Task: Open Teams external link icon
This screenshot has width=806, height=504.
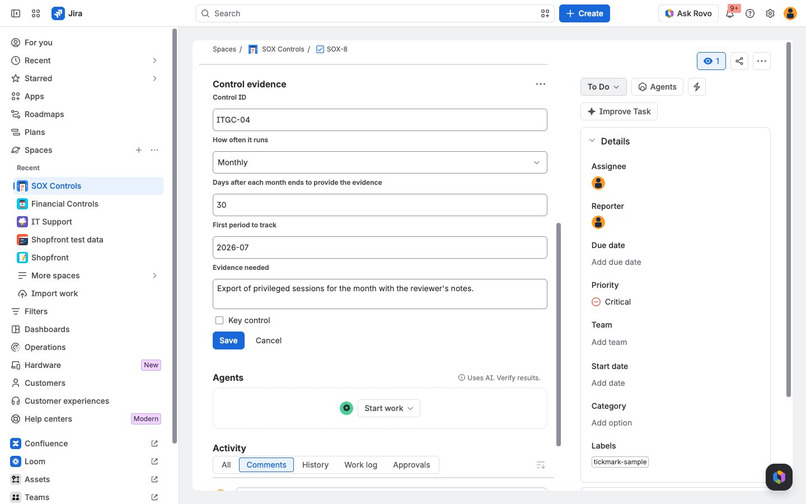Action: (x=154, y=497)
